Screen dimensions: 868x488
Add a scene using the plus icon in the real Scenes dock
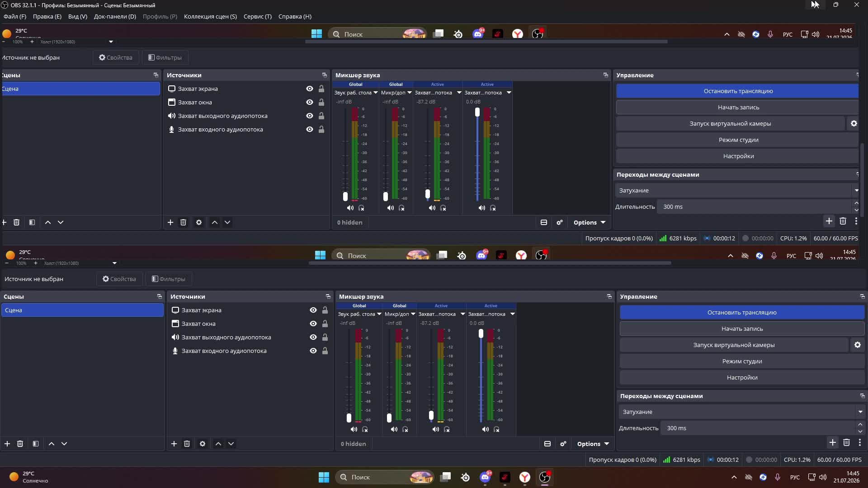pyautogui.click(x=7, y=444)
